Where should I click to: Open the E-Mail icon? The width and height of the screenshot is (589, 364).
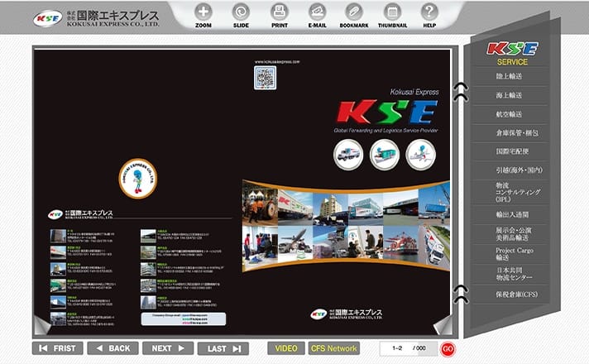click(318, 12)
